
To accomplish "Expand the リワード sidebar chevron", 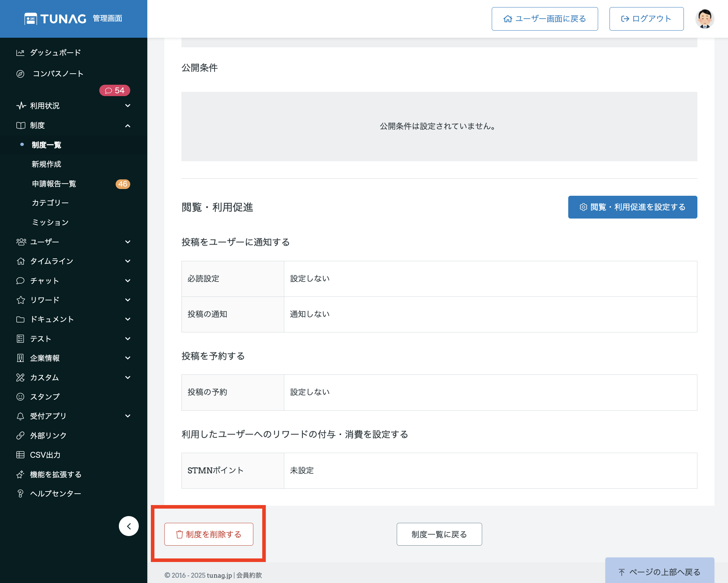I will 128,300.
